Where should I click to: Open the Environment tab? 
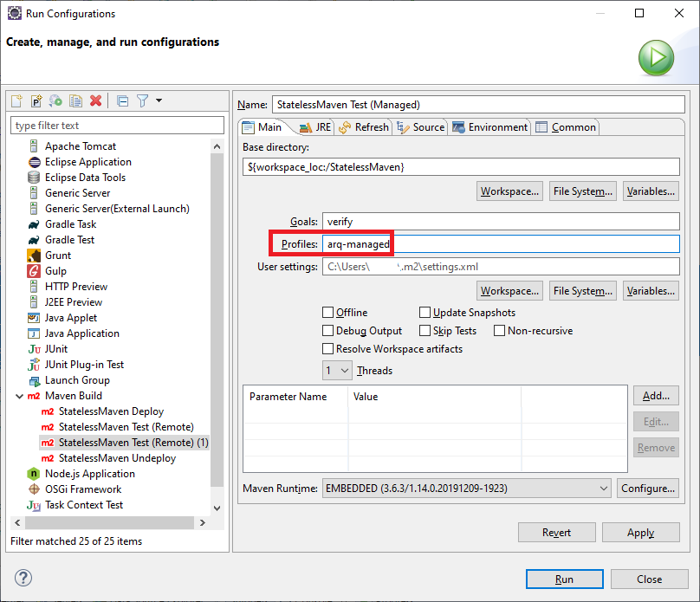[x=489, y=127]
